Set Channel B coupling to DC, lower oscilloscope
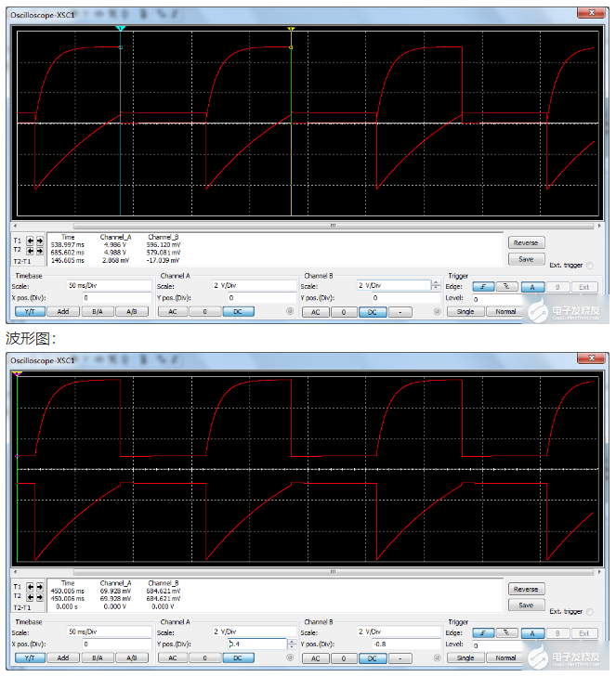The width and height of the screenshot is (616, 677). (372, 658)
